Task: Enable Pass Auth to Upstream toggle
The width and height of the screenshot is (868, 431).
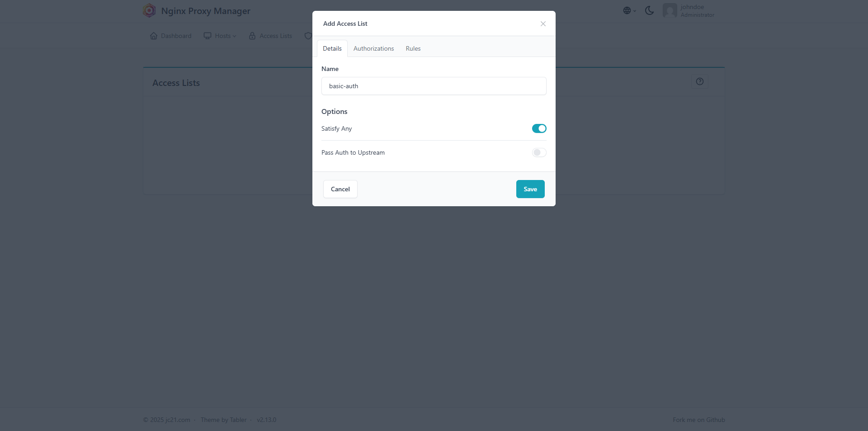Action: (539, 152)
